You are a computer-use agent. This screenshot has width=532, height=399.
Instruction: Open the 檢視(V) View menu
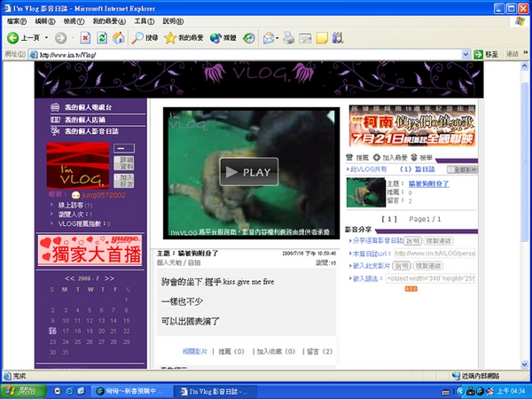74,21
